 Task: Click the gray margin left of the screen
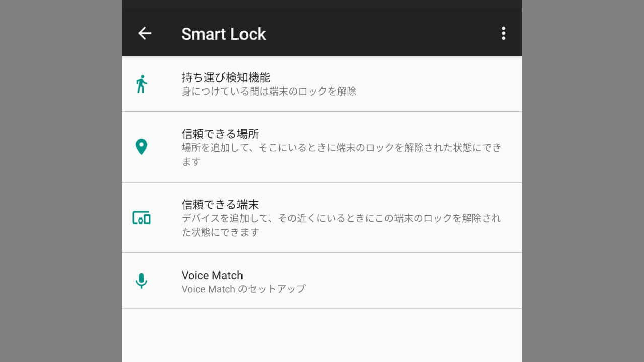click(x=60, y=181)
